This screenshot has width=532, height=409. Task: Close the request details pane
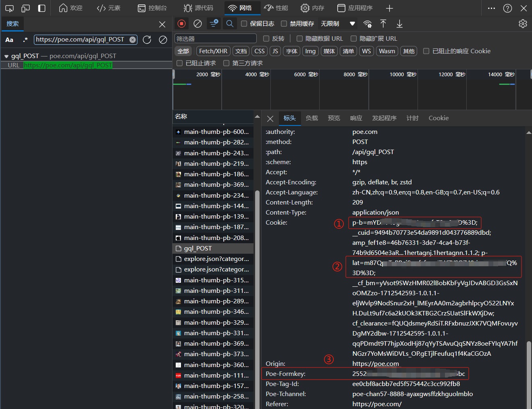click(270, 119)
